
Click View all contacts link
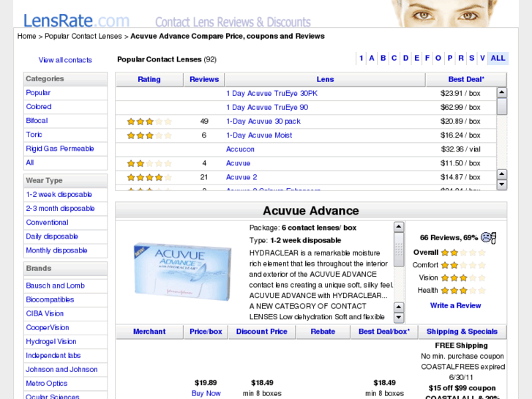(65, 60)
